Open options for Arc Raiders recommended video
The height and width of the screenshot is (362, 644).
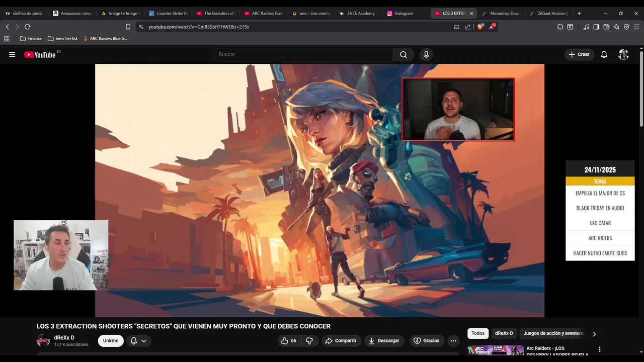pos(599,349)
